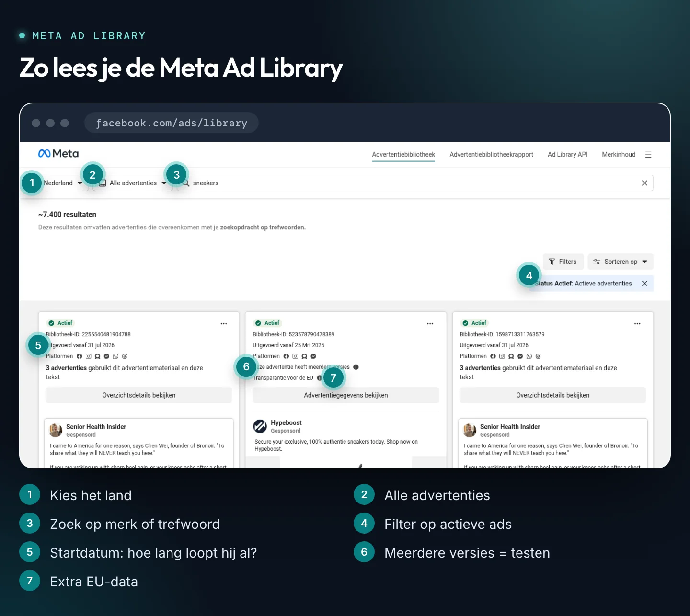Open the Alle advertenties category dropdown

coord(133,183)
